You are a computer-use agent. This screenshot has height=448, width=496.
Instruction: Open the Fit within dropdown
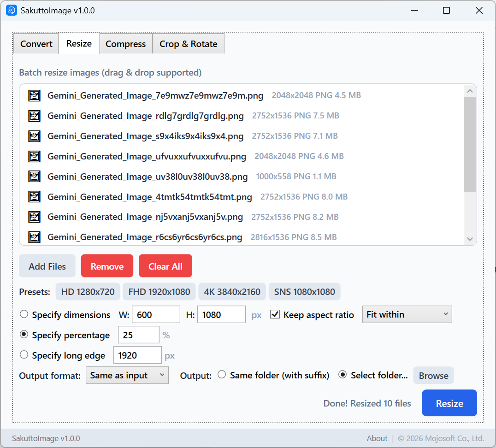[x=407, y=314]
